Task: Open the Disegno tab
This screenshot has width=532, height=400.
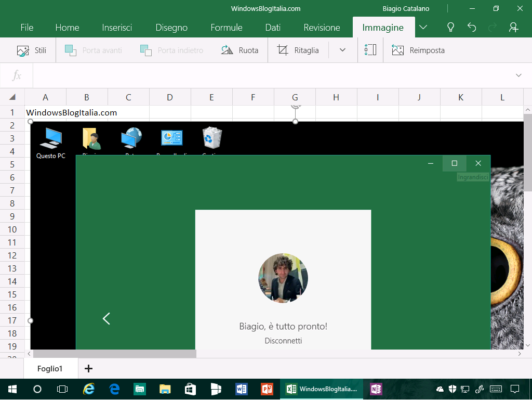Action: (171, 28)
